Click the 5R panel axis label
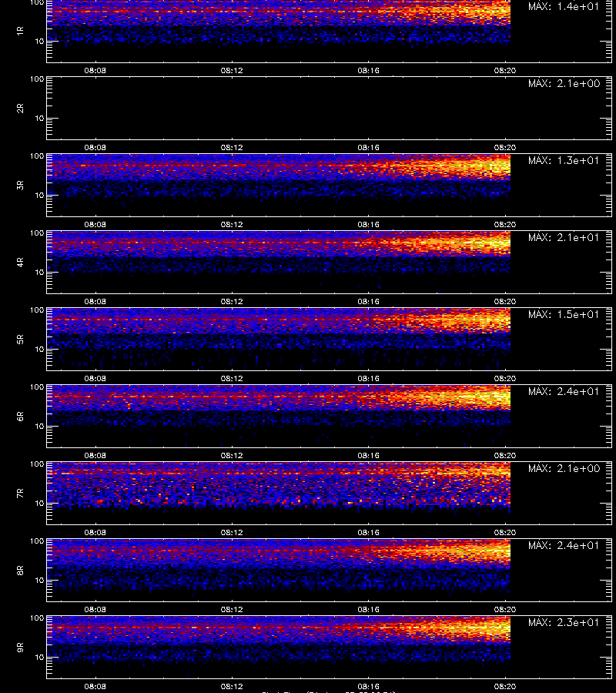This screenshot has height=693, width=616. pyautogui.click(x=20, y=339)
